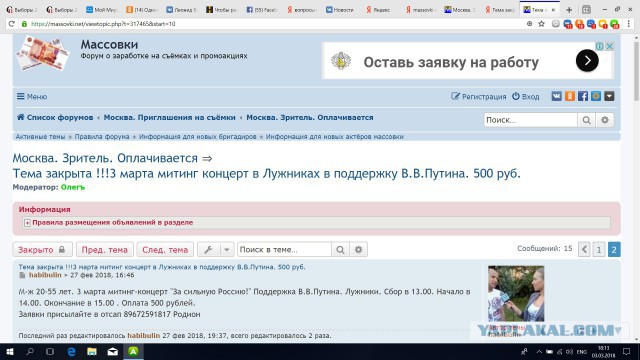Open the Facebook social icon in header
640x360 pixels.
pos(583,96)
